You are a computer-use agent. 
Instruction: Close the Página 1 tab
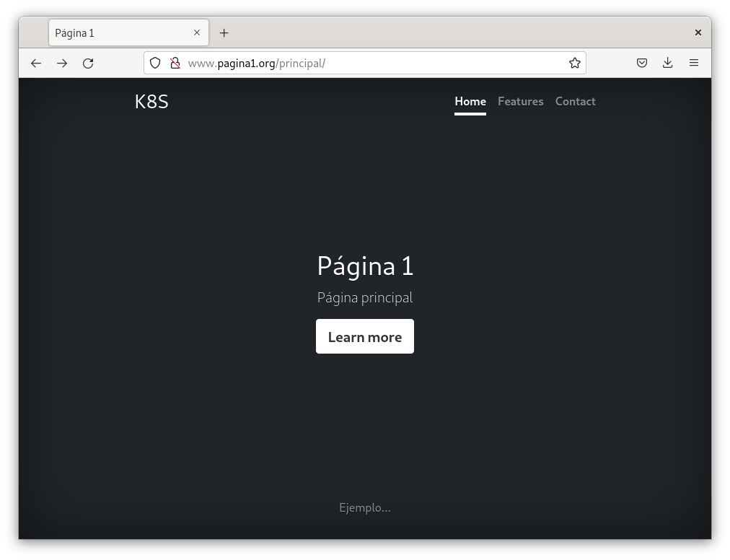197,32
